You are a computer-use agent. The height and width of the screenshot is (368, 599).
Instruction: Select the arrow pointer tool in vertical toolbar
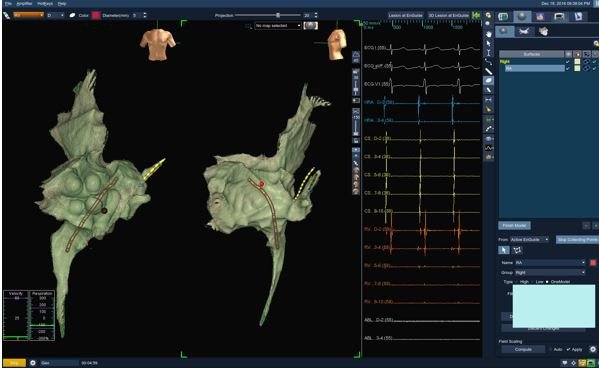[x=489, y=43]
